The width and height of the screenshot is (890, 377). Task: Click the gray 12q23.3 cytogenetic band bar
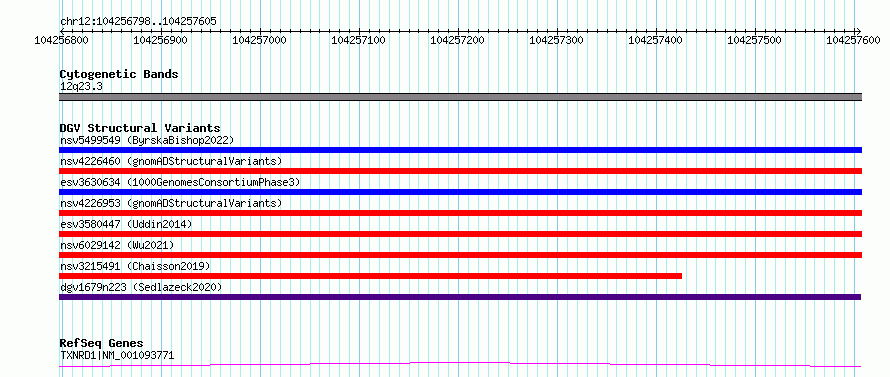coord(460,97)
